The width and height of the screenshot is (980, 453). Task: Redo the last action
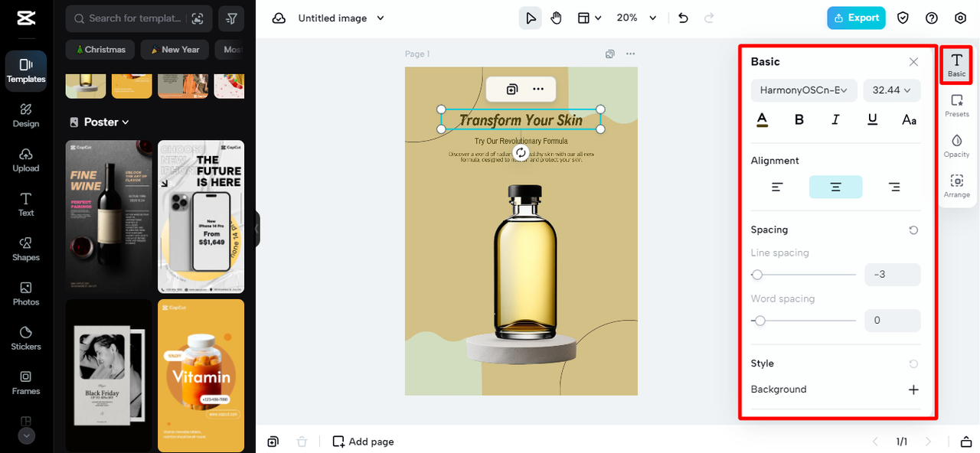709,18
